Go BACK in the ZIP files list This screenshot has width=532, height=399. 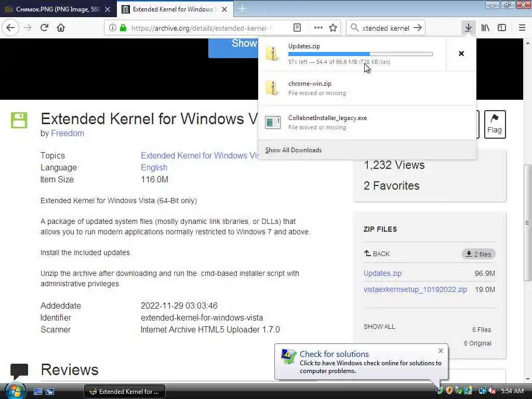click(377, 254)
